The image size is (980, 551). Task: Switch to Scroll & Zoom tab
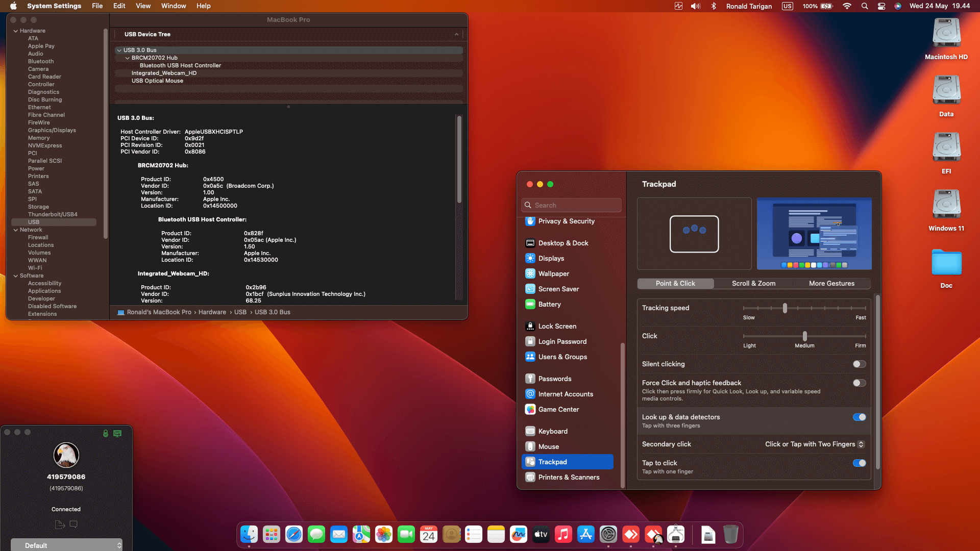[753, 283]
